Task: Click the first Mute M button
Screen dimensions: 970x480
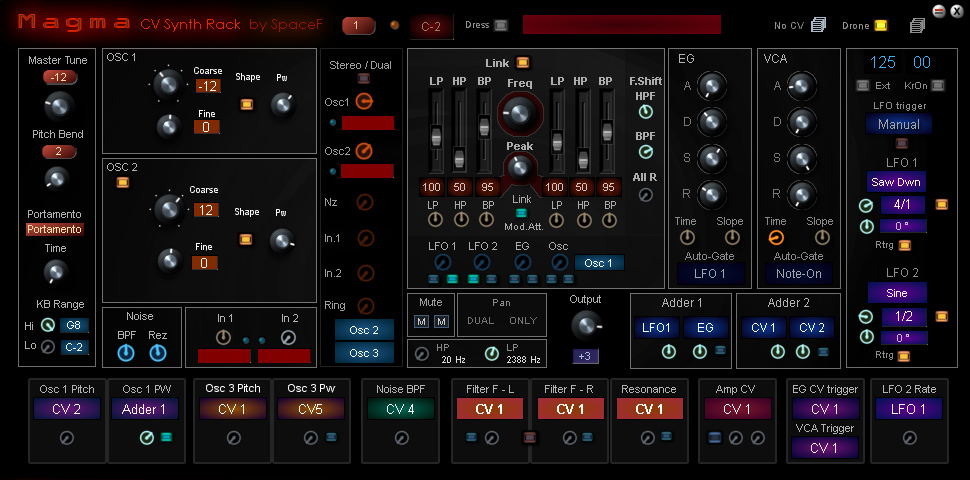Action: 422,320
